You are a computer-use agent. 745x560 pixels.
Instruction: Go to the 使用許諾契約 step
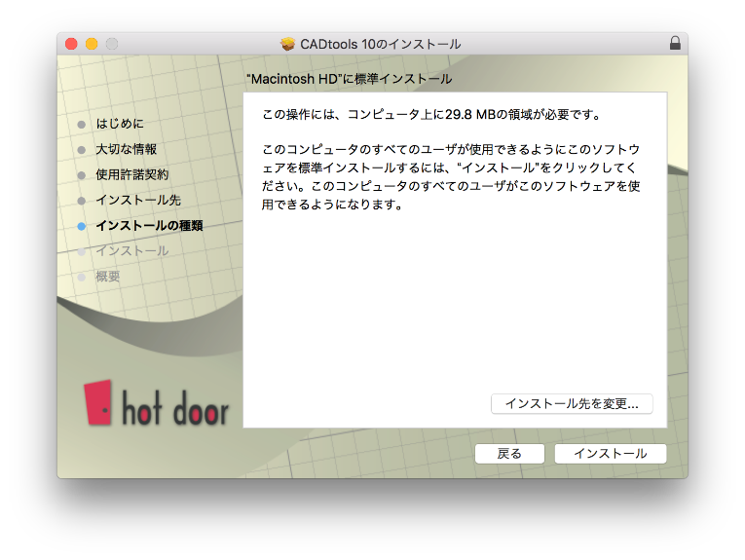[x=132, y=175]
